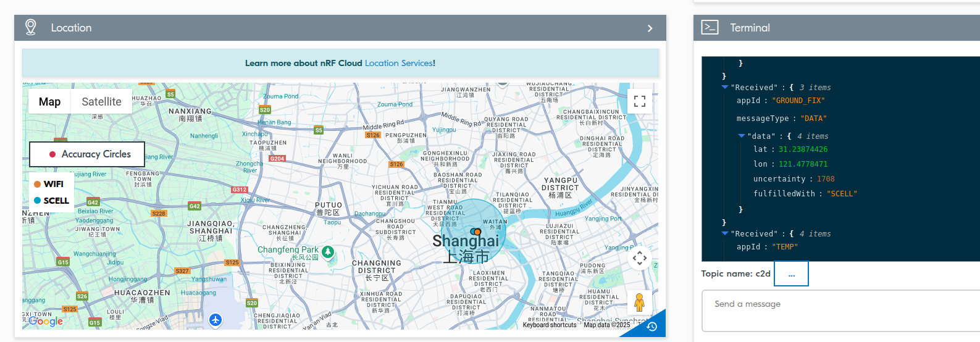
Task: Open location history via clock icon
Action: [x=652, y=327]
